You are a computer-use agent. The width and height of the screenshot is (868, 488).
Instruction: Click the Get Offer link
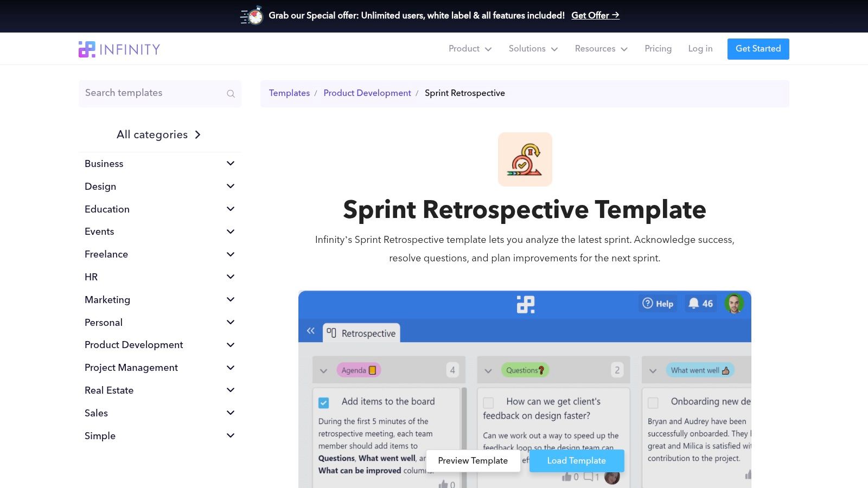pos(595,16)
